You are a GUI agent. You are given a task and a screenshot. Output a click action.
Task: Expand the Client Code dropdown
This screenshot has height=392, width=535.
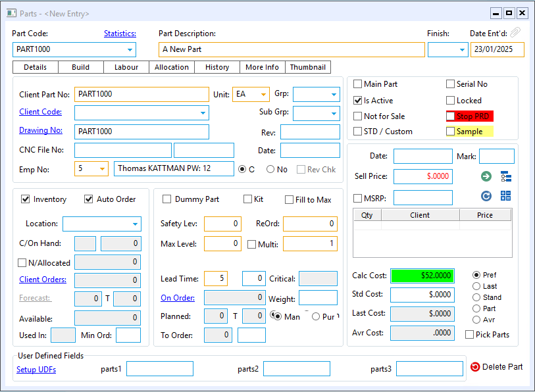[203, 113]
